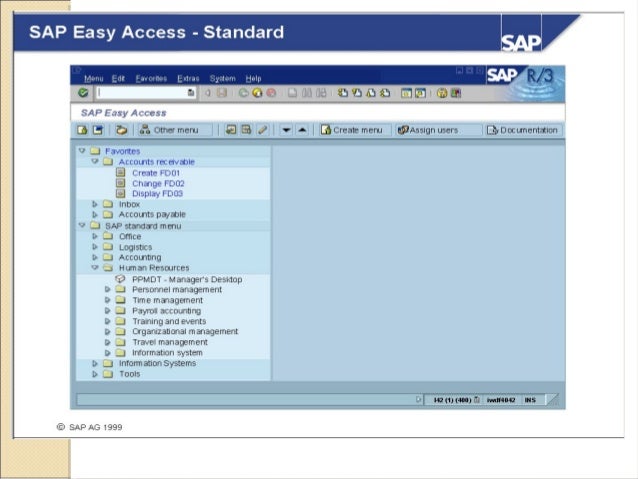
Task: Click the Find binoculars icon
Action: click(307, 93)
